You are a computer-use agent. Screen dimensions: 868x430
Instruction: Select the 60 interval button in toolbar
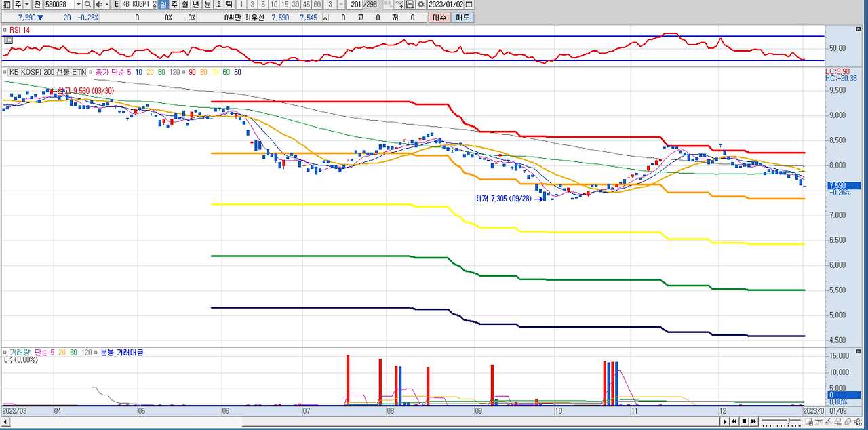coord(317,4)
